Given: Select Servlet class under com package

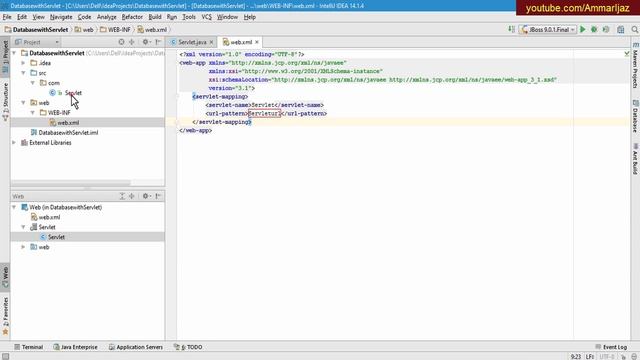Looking at the screenshot, I should pyautogui.click(x=73, y=93).
